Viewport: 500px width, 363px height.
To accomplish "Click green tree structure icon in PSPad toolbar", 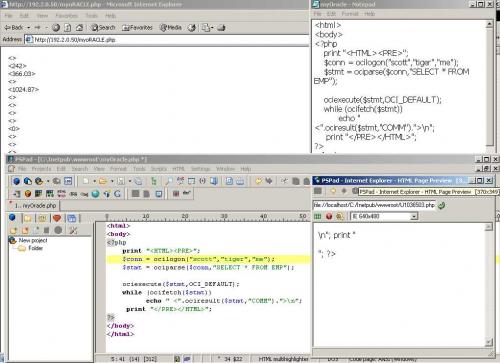I will click(x=154, y=181).
